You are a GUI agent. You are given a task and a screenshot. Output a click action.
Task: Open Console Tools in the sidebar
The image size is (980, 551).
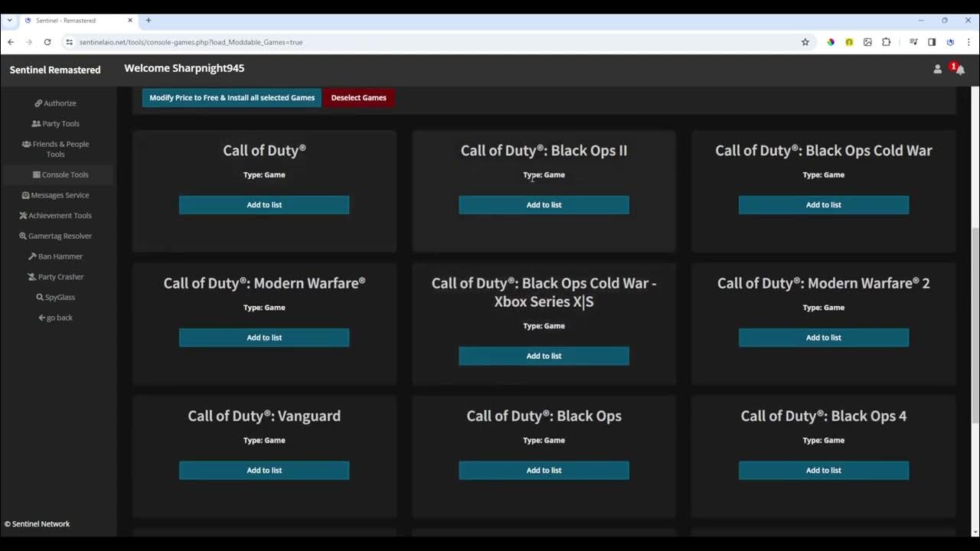(60, 174)
